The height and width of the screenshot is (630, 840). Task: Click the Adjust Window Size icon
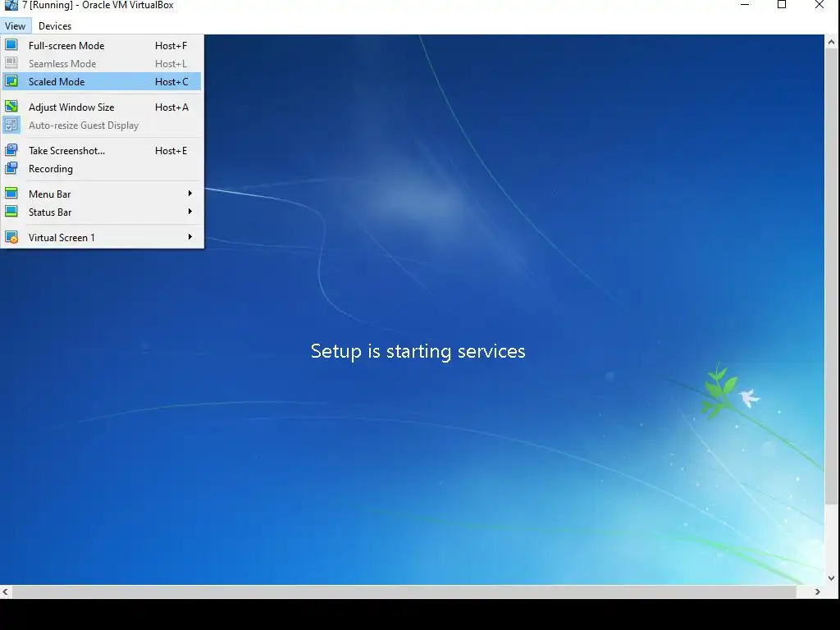tap(11, 107)
